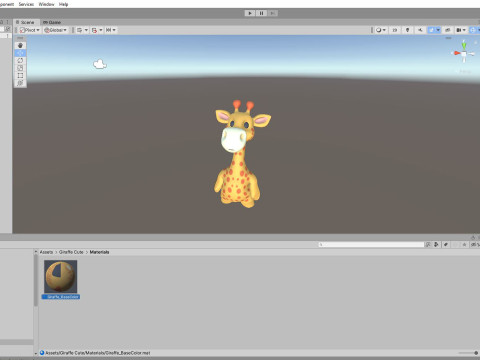480x360 pixels.
Task: Click the center cube of orientation gizmo
Action: pyautogui.click(x=464, y=54)
